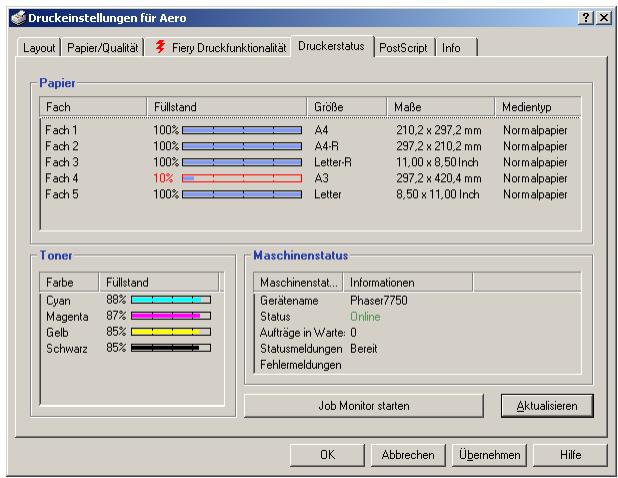Click the Informationen column header
The image size is (618, 478).
pyautogui.click(x=408, y=282)
